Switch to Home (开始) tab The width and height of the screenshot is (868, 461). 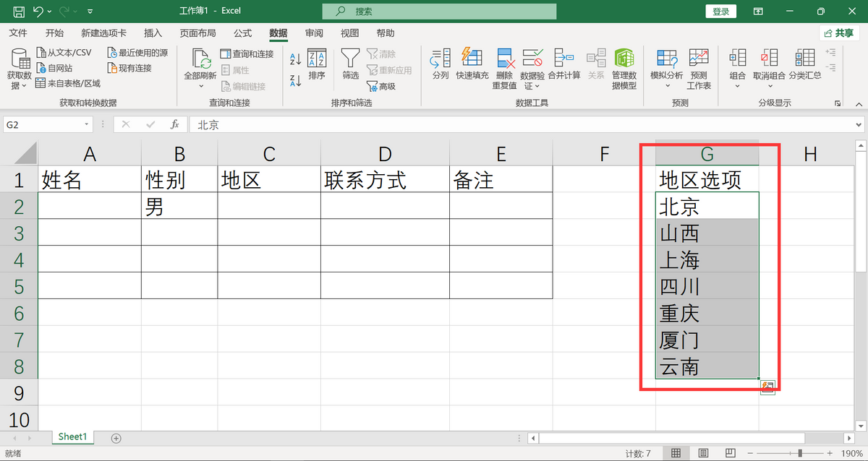(54, 33)
